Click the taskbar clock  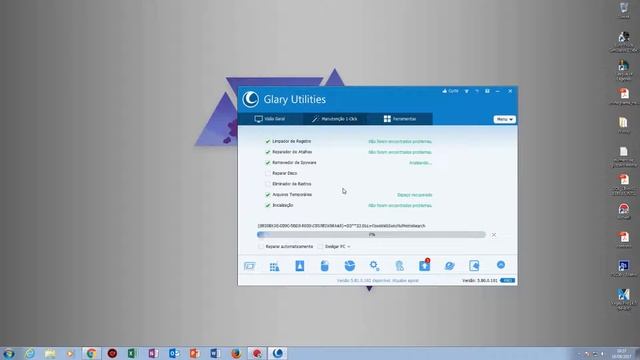click(622, 353)
